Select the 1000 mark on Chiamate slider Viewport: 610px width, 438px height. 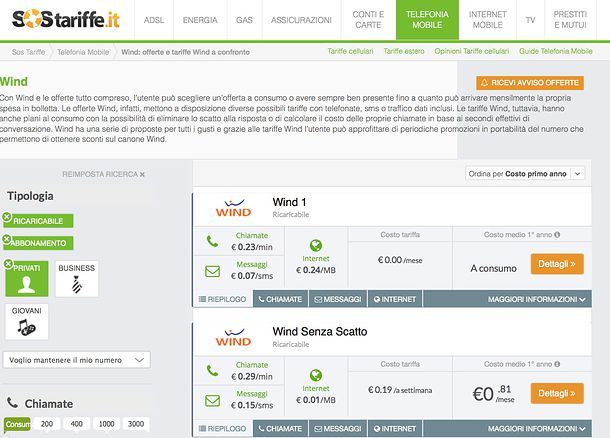(106, 424)
